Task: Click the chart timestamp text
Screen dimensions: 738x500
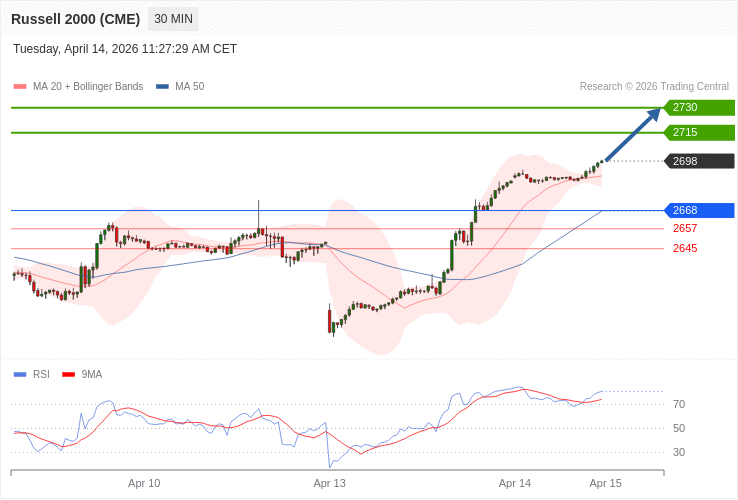Action: [125, 49]
